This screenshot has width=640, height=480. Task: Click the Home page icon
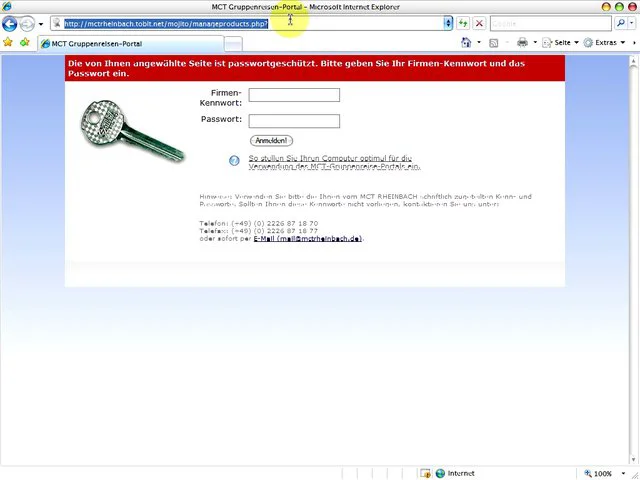[x=466, y=42]
